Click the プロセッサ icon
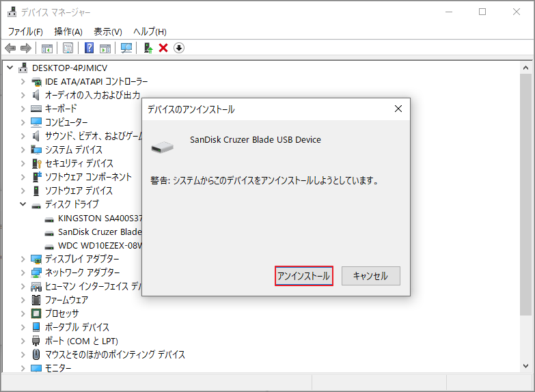 tap(36, 313)
